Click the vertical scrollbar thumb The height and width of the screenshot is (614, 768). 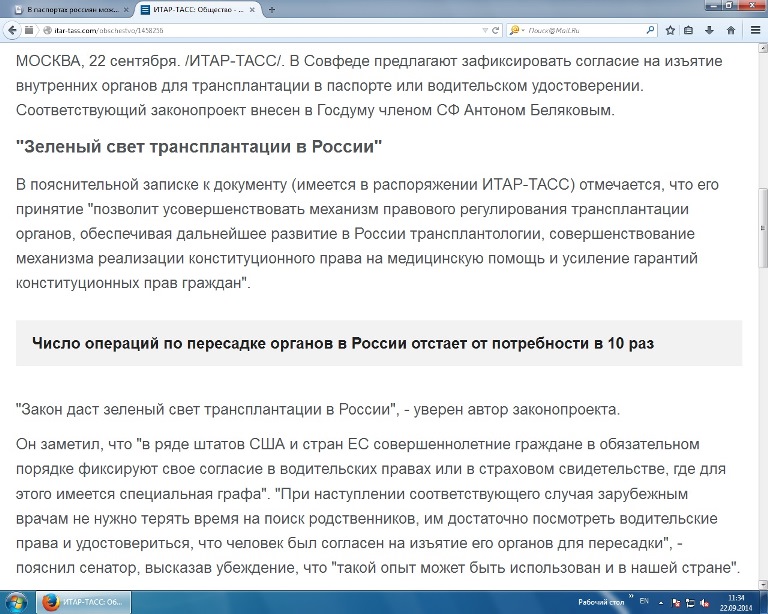tap(763, 228)
